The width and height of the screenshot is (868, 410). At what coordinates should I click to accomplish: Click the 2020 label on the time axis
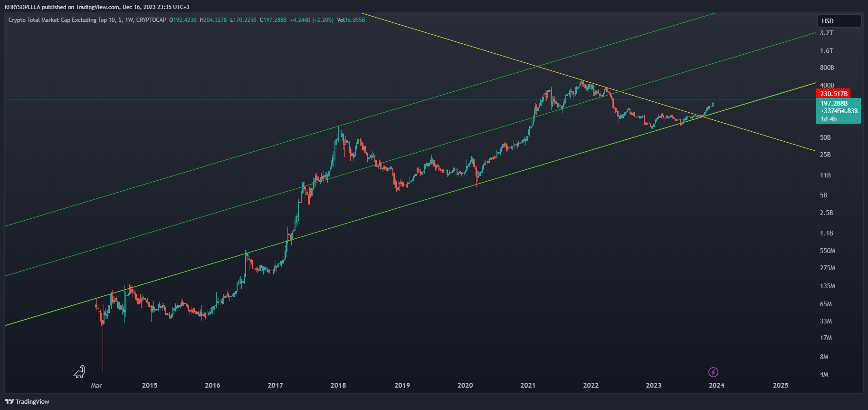tap(465, 385)
